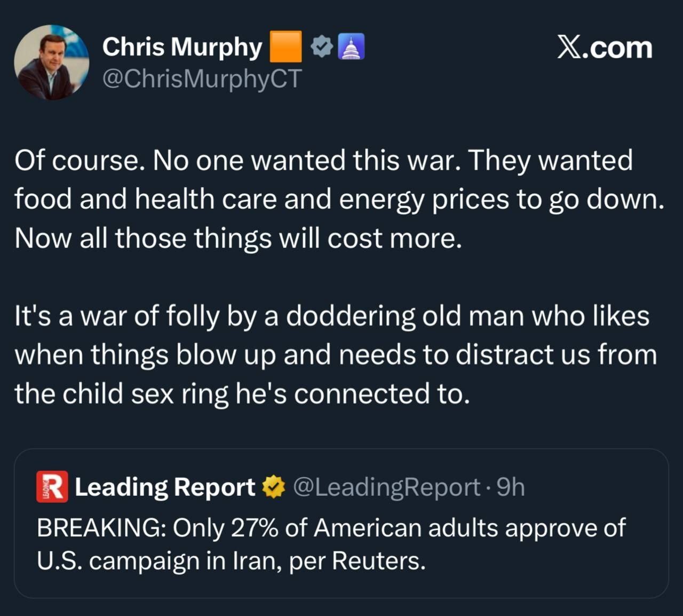
Task: Click the 9h timestamp on quoted post
Action: pos(511,487)
